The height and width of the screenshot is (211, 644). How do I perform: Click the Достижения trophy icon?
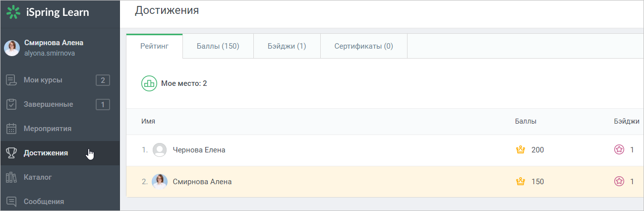11,153
